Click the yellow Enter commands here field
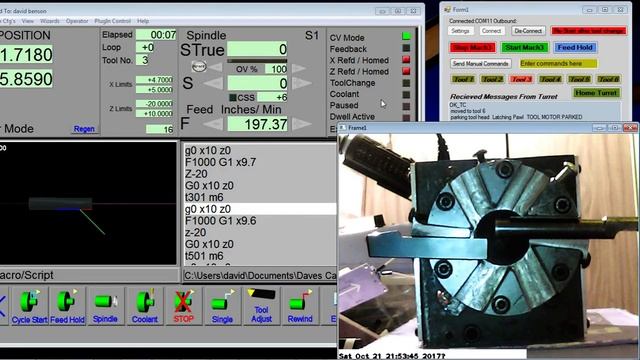This screenshot has height=360, width=640. (558, 64)
